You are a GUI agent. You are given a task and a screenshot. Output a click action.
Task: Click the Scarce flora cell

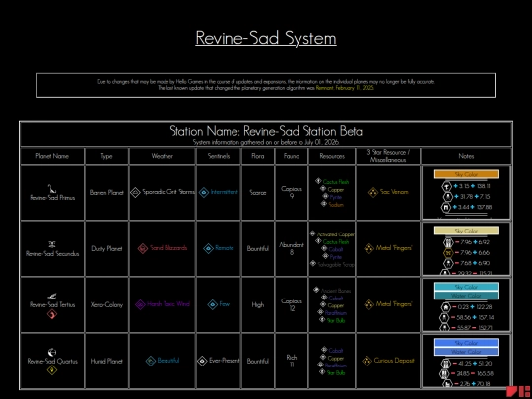pyautogui.click(x=258, y=193)
